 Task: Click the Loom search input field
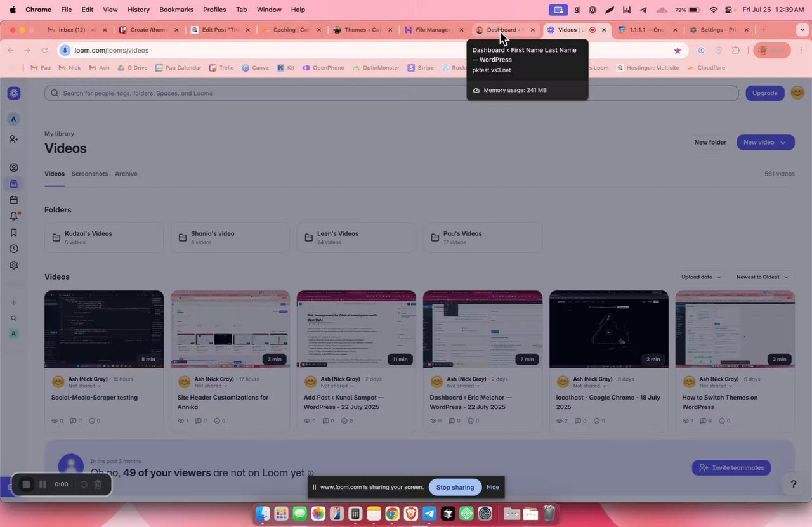[x=391, y=93]
